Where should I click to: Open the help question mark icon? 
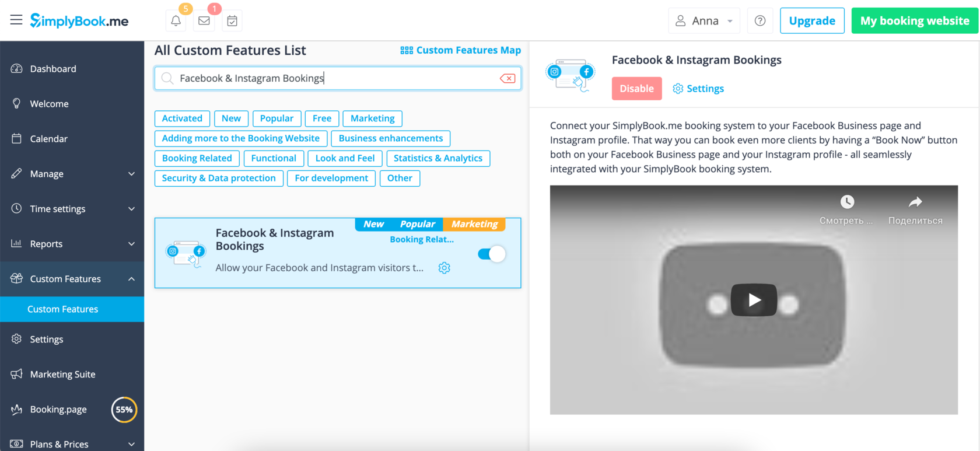coord(759,21)
